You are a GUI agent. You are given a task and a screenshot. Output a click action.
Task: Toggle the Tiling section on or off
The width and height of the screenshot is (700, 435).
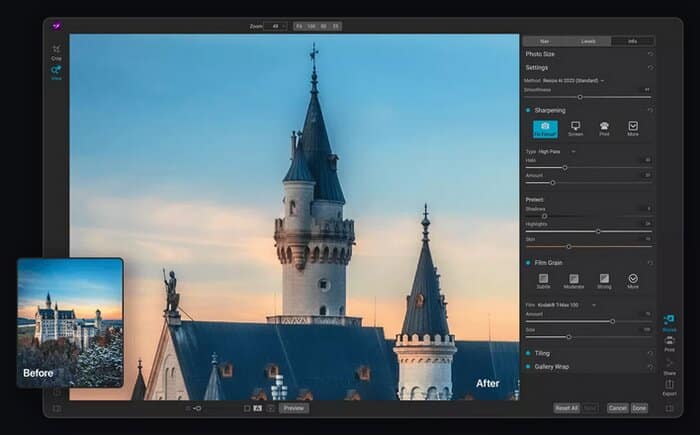(528, 353)
